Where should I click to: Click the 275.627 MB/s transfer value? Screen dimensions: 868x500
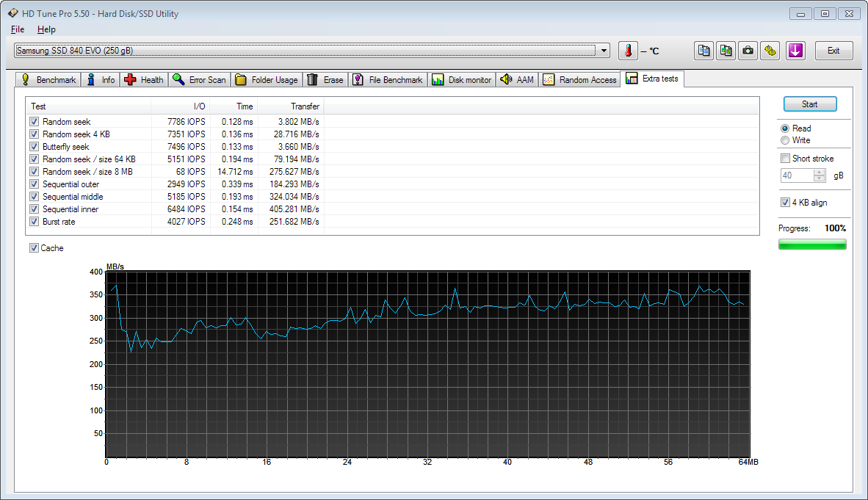click(x=294, y=172)
